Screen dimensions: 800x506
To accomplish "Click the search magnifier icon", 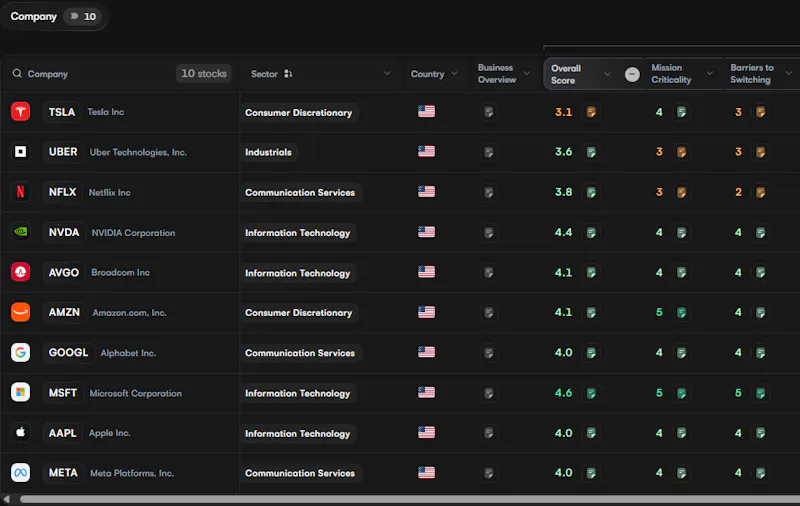I will (17, 73).
